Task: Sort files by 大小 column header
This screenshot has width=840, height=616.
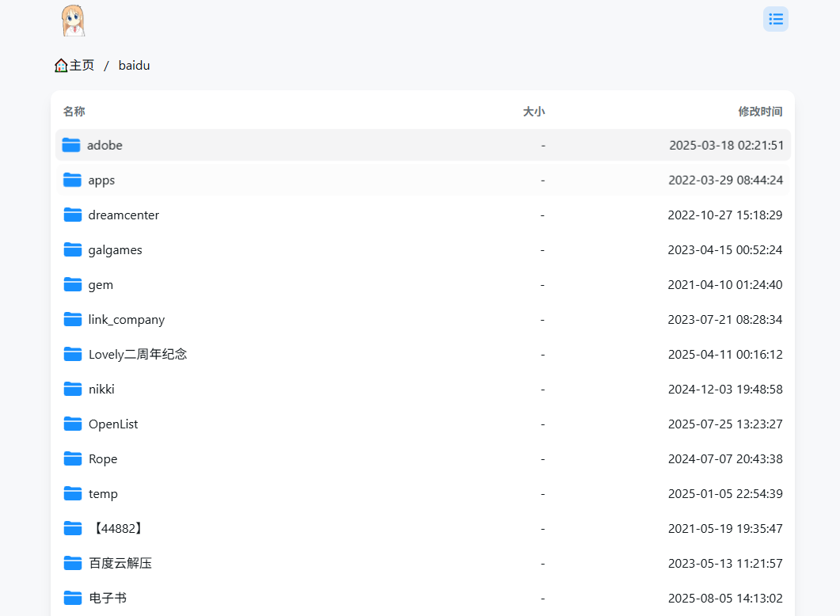Action: (x=534, y=112)
